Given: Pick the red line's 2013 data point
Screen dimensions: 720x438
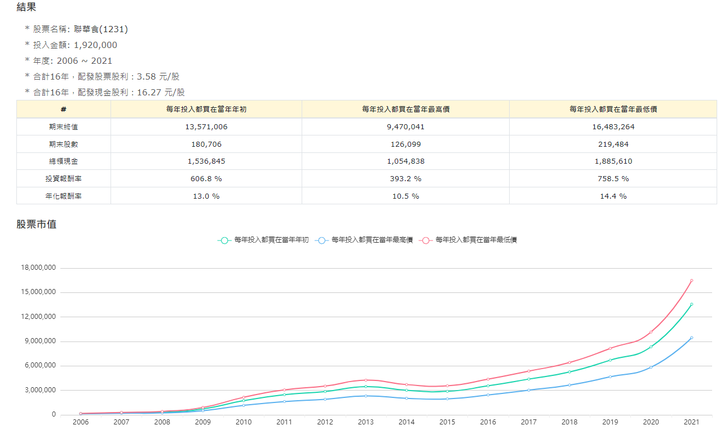Looking at the screenshot, I should pos(366,380).
